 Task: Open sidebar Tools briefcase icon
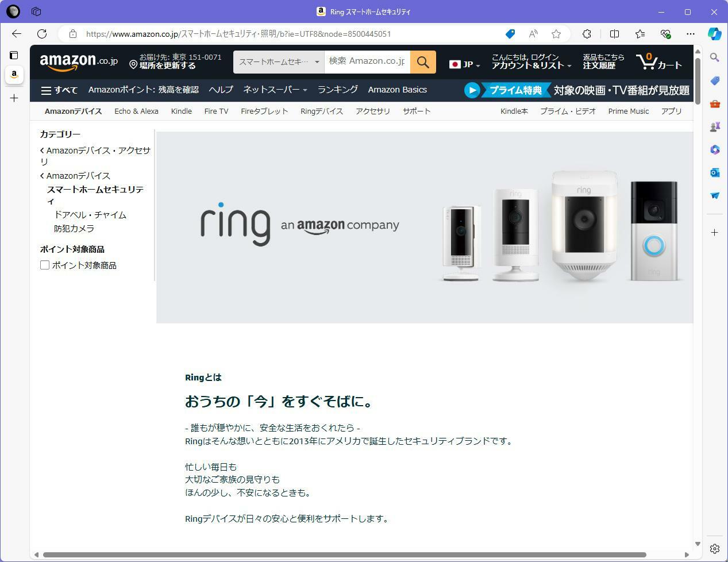tap(715, 103)
